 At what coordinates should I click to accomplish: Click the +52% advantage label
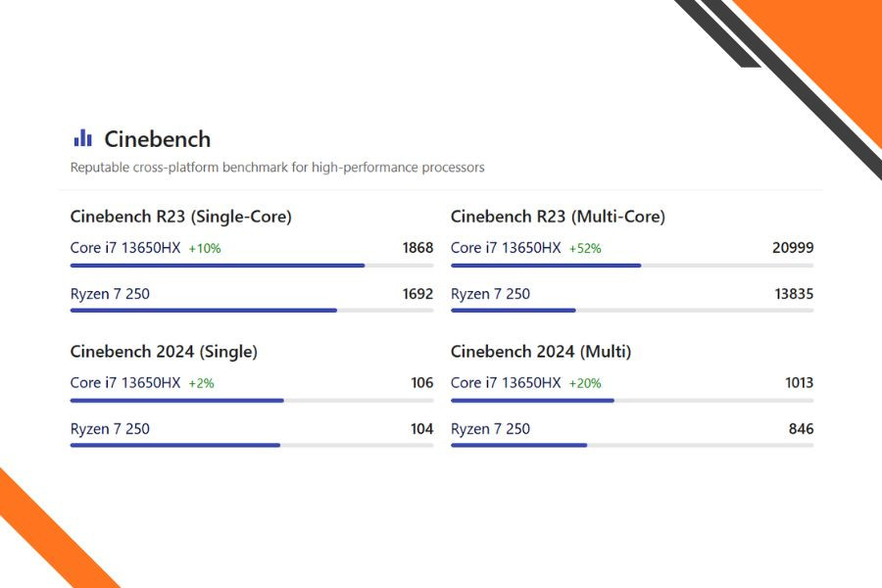585,249
